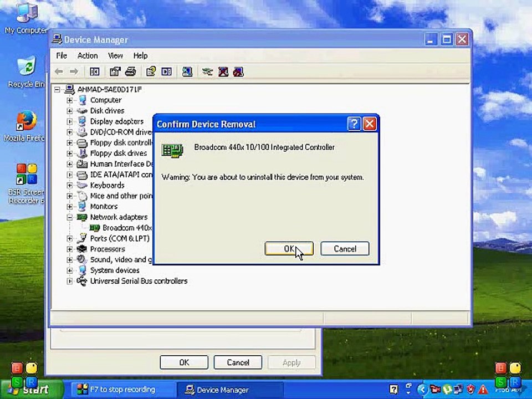Select the Floppy disk drives tree label
This screenshot has height=399, width=532.
click(119, 154)
